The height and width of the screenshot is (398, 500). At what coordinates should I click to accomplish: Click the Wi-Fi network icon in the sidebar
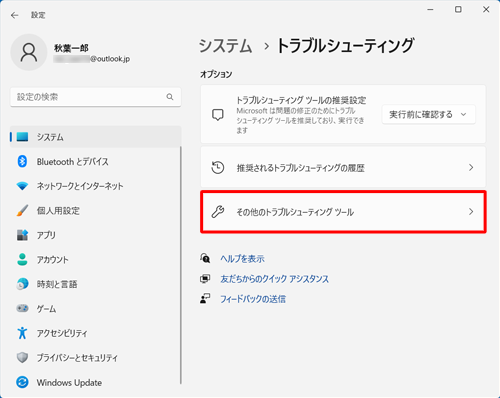tap(22, 186)
